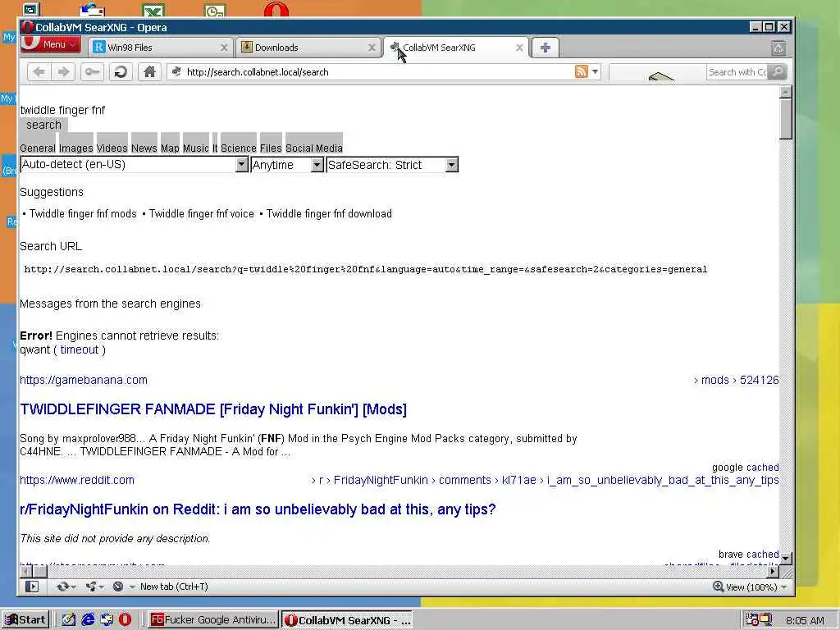Click the toolbar search magnifier button
Screen dimensions: 840x630
coord(778,72)
